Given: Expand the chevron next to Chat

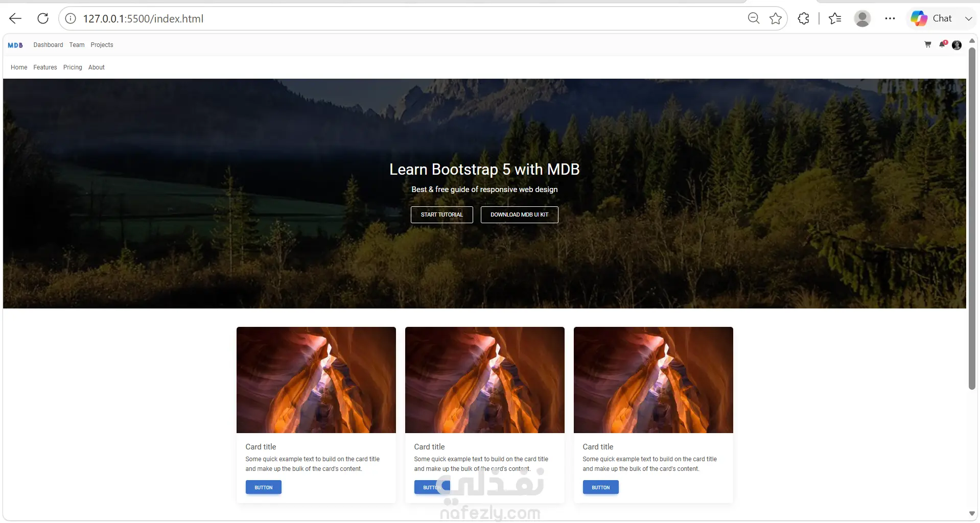Looking at the screenshot, I should point(968,18).
